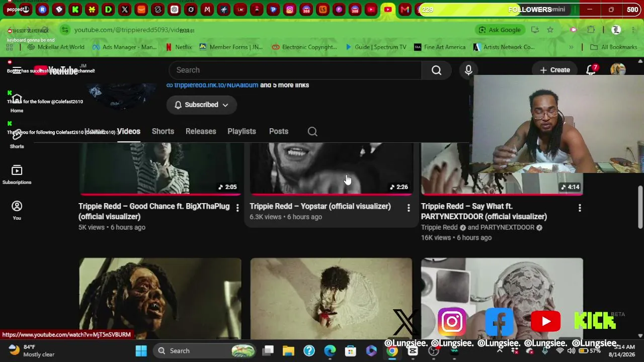The height and width of the screenshot is (362, 644).
Task: Start voice search with the microphone icon
Action: click(x=468, y=70)
